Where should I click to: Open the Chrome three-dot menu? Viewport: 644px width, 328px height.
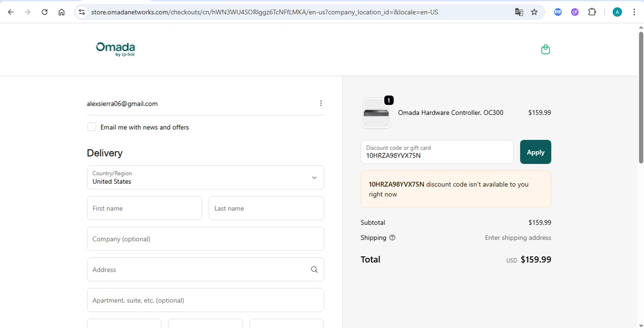(x=634, y=12)
